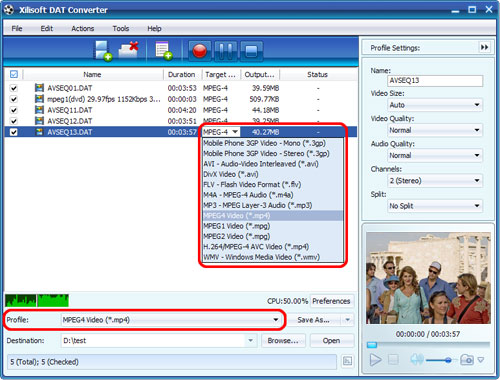
Task: Open the Save As arrow dropdown
Action: (x=347, y=320)
